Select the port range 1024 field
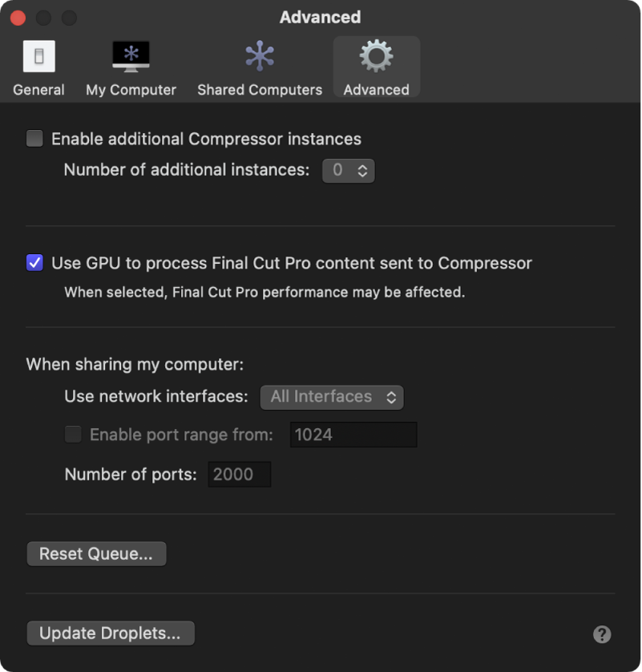 [353, 434]
